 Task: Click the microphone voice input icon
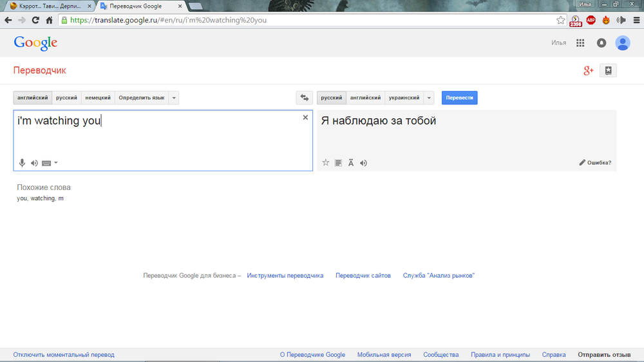pos(22,163)
